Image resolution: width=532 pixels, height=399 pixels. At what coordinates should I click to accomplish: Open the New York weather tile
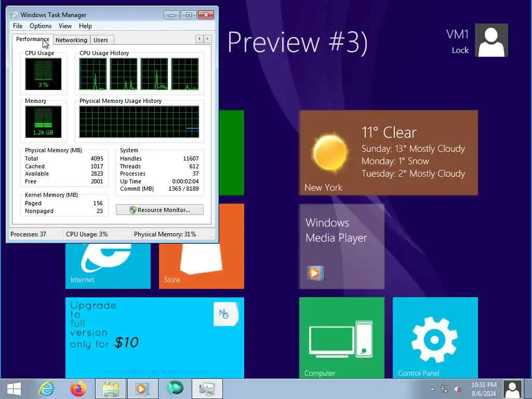pyautogui.click(x=388, y=153)
